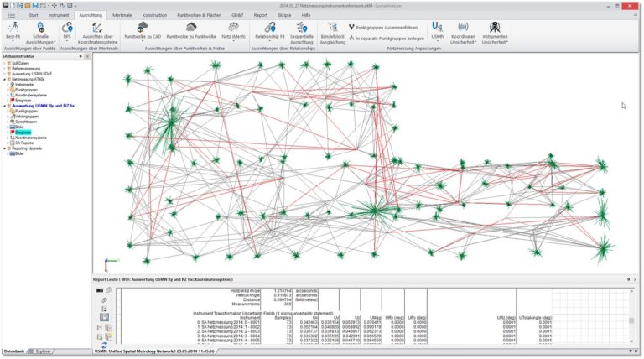Select Sprechblasen tree item
Screen dimensions: 644x359
[x=26, y=122]
